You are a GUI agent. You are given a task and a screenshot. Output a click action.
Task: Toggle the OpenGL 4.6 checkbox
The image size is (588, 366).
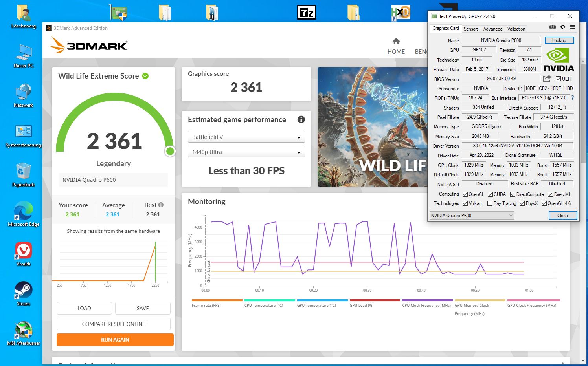pos(544,203)
